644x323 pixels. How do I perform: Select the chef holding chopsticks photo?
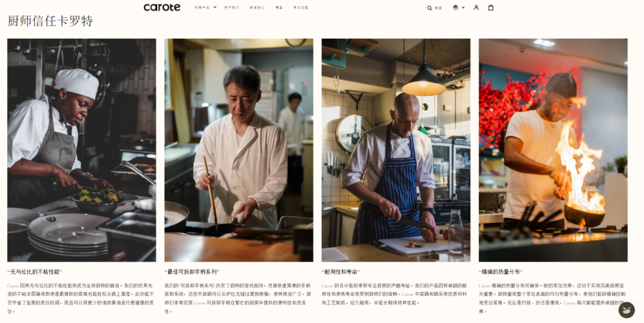(x=239, y=150)
